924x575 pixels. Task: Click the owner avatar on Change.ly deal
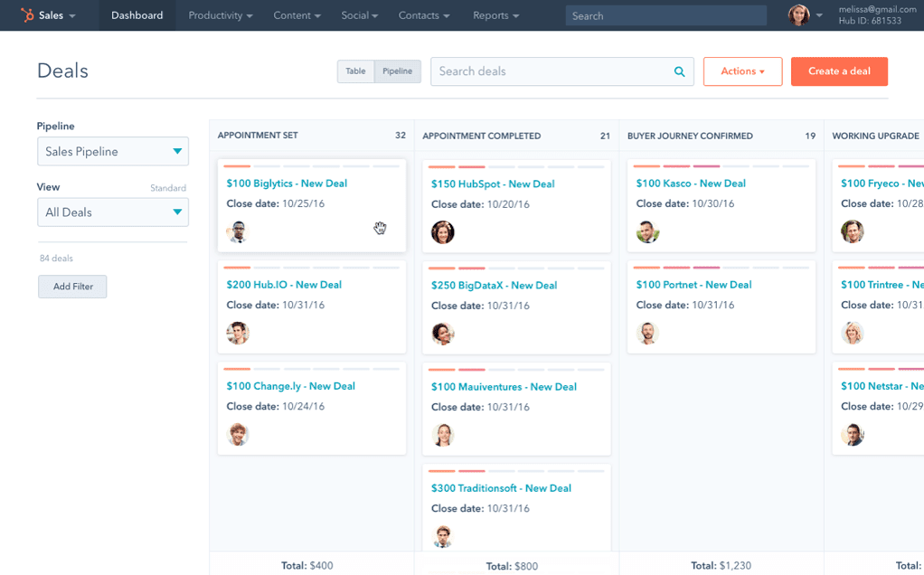click(x=238, y=435)
